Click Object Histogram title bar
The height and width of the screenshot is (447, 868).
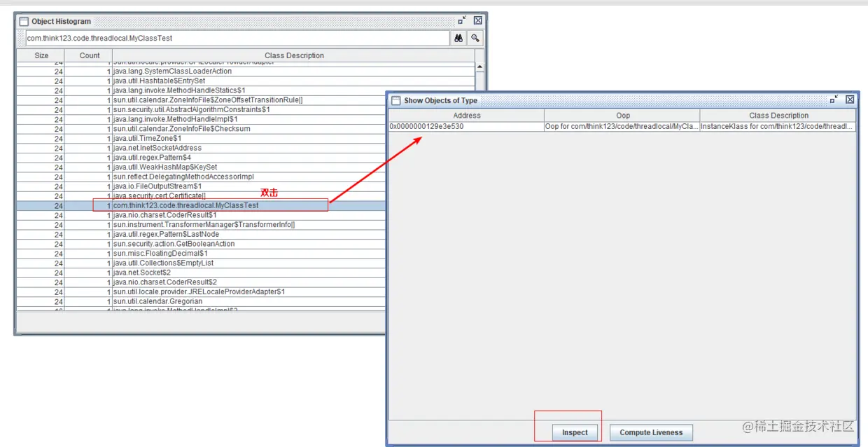(x=251, y=21)
